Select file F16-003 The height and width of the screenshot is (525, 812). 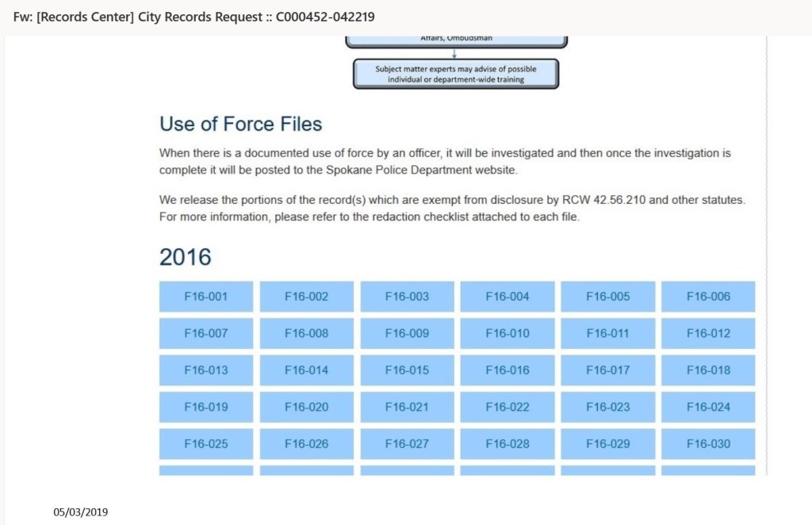click(x=407, y=297)
